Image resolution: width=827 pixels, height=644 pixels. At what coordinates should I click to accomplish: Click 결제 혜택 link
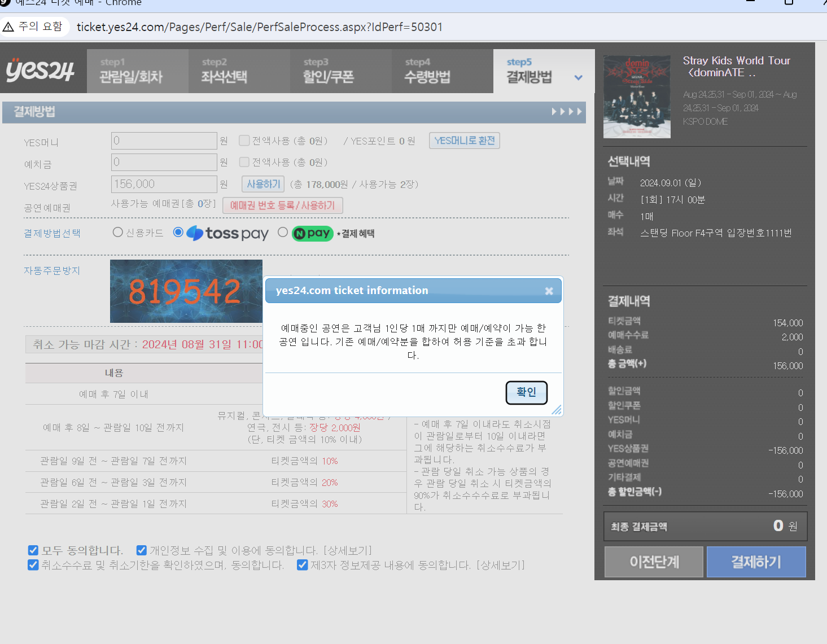[x=356, y=234]
